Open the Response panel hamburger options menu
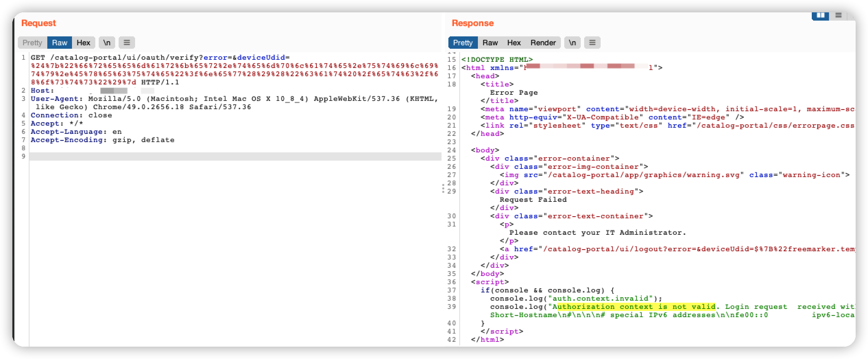The width and height of the screenshot is (868, 359). coord(592,43)
